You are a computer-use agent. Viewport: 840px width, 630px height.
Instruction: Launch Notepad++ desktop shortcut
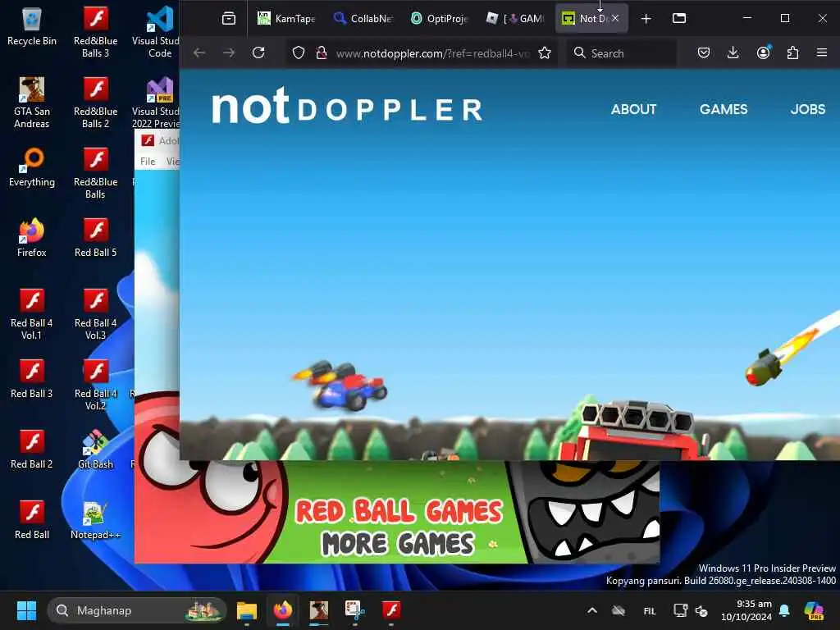point(95,520)
